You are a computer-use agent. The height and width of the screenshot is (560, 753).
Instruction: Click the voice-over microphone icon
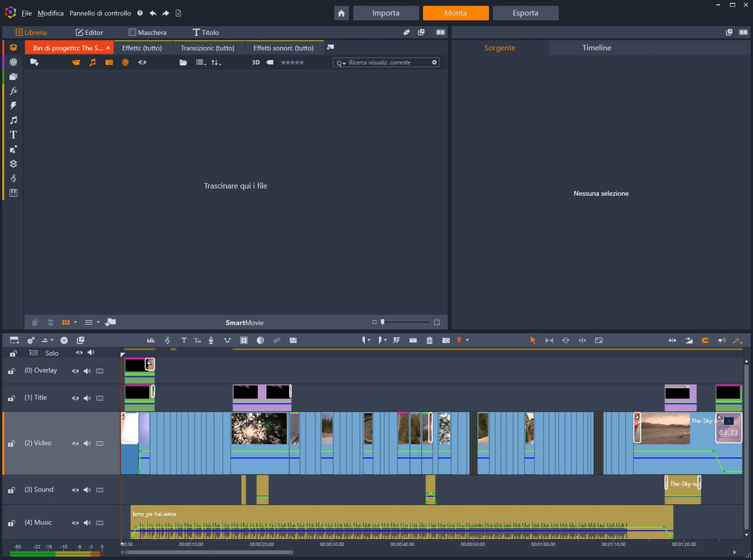coord(211,340)
